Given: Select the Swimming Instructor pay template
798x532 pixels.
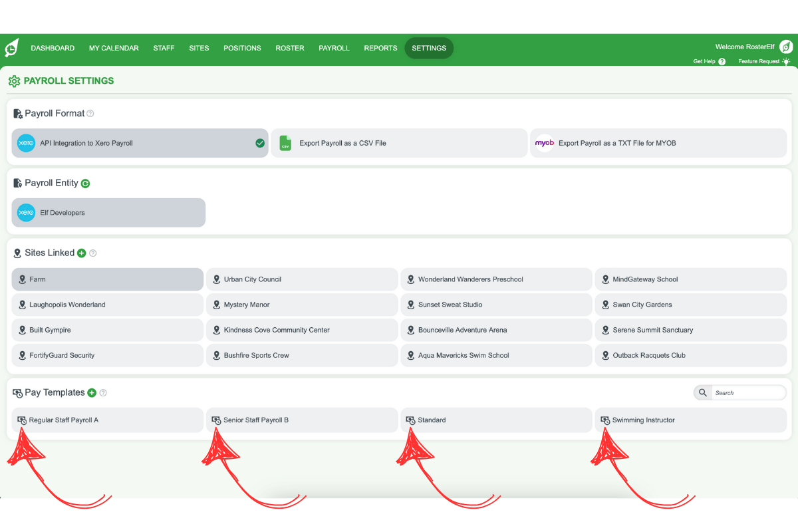Looking at the screenshot, I should coord(691,420).
